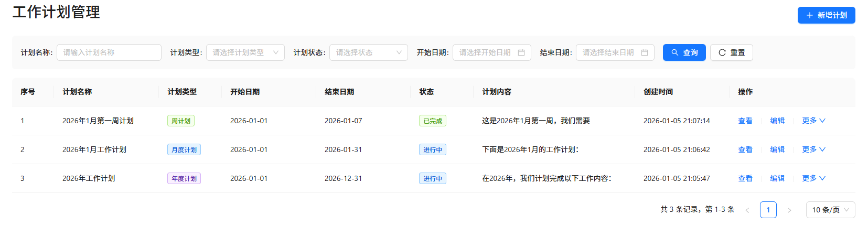Expand 更多 for 2026年1月工作计划
Viewport: 868px width, 236px height.
click(813, 149)
